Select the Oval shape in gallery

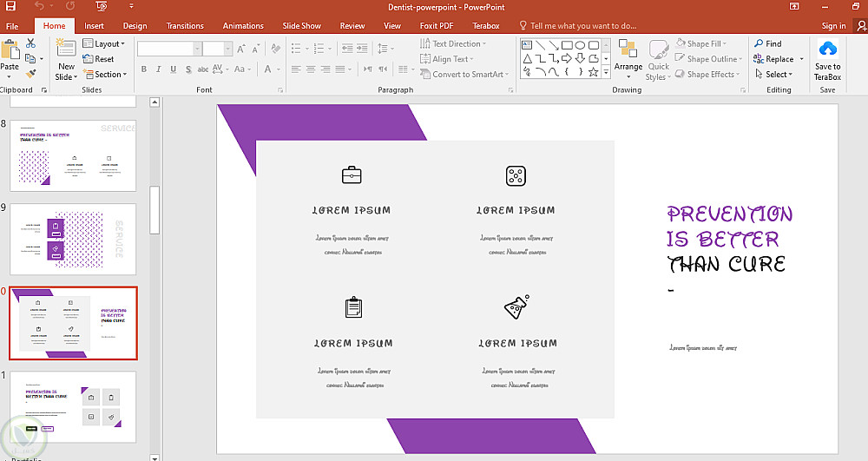580,45
